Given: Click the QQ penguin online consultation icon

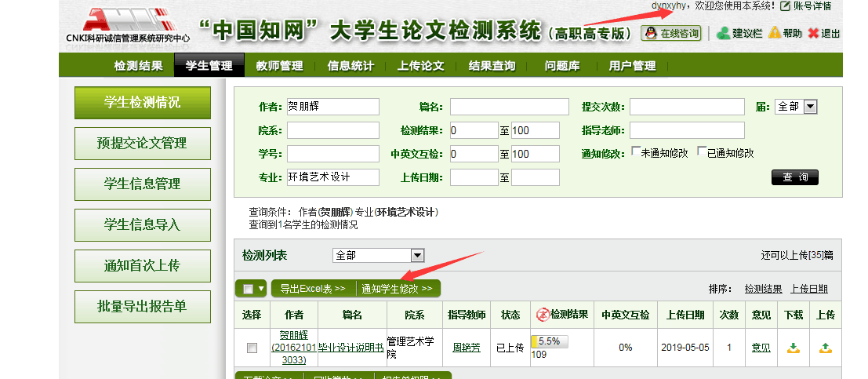Looking at the screenshot, I should pos(650,33).
